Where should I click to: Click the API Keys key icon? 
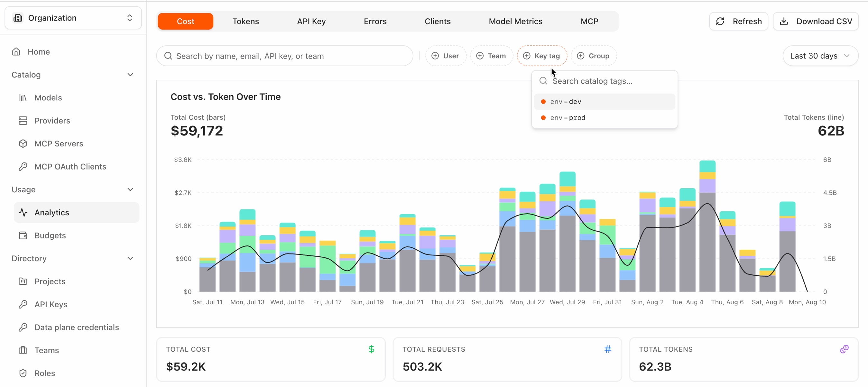coord(23,304)
